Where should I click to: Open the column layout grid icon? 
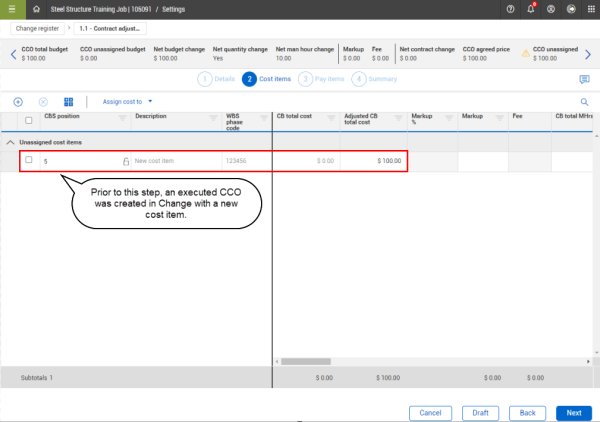(68, 101)
